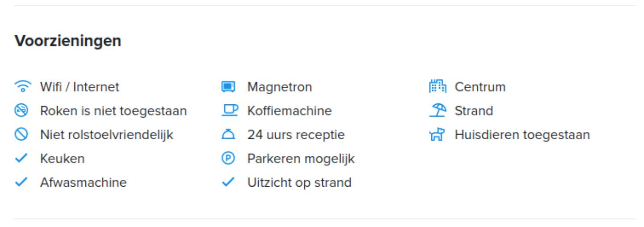This screenshot has width=644, height=227.
Task: Click the Wifi signal icon
Action: click(21, 87)
